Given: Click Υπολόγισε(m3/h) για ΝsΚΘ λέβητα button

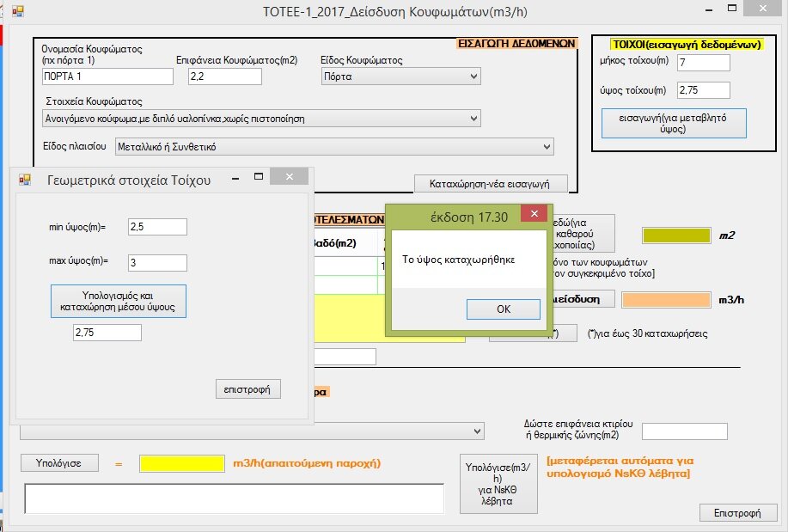Looking at the screenshot, I should (498, 483).
